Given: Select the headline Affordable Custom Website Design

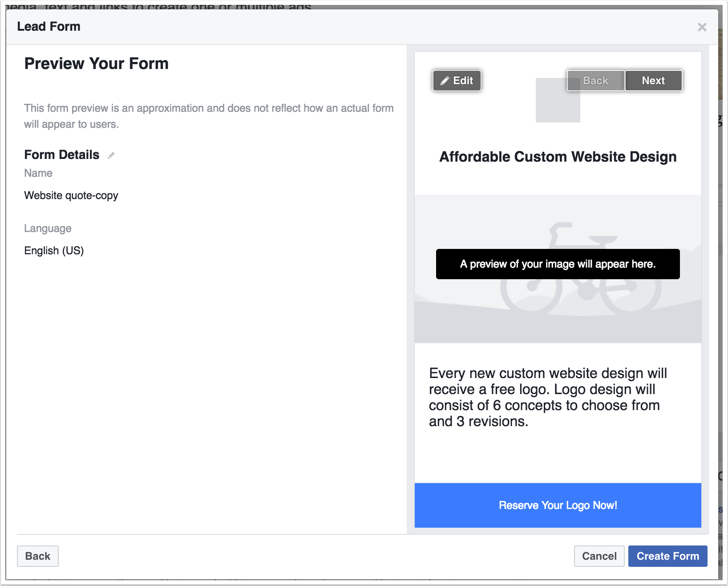Looking at the screenshot, I should (558, 157).
